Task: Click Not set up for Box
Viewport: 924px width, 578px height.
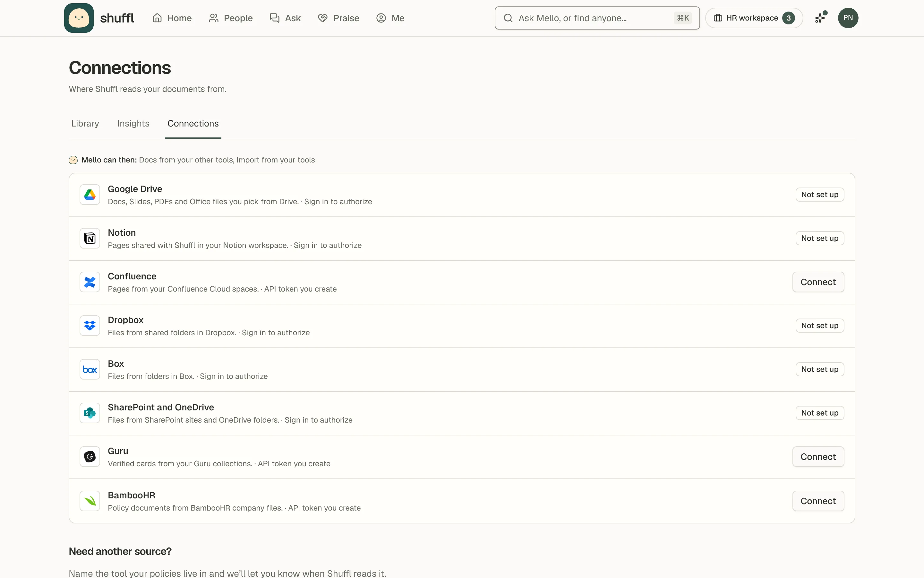Action: 820,369
